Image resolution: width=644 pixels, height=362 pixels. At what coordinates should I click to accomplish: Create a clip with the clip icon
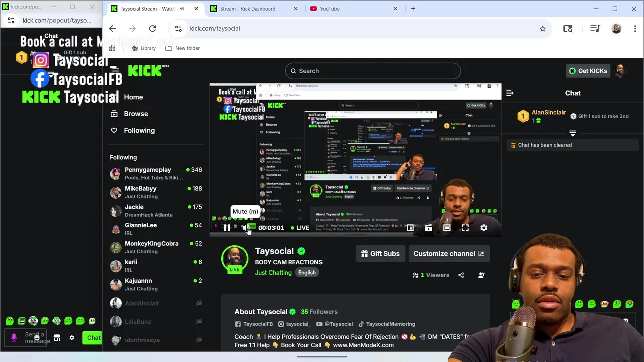(428, 228)
